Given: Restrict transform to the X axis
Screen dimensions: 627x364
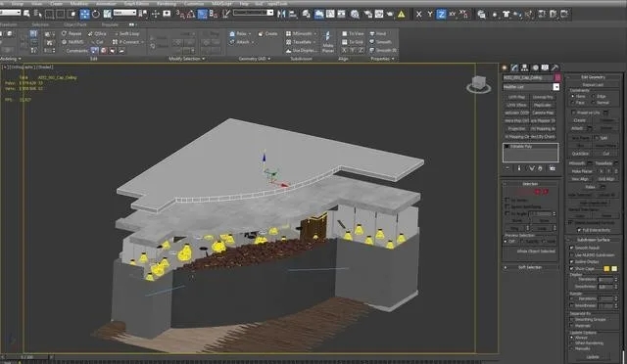Looking at the screenshot, I should coord(418,15).
